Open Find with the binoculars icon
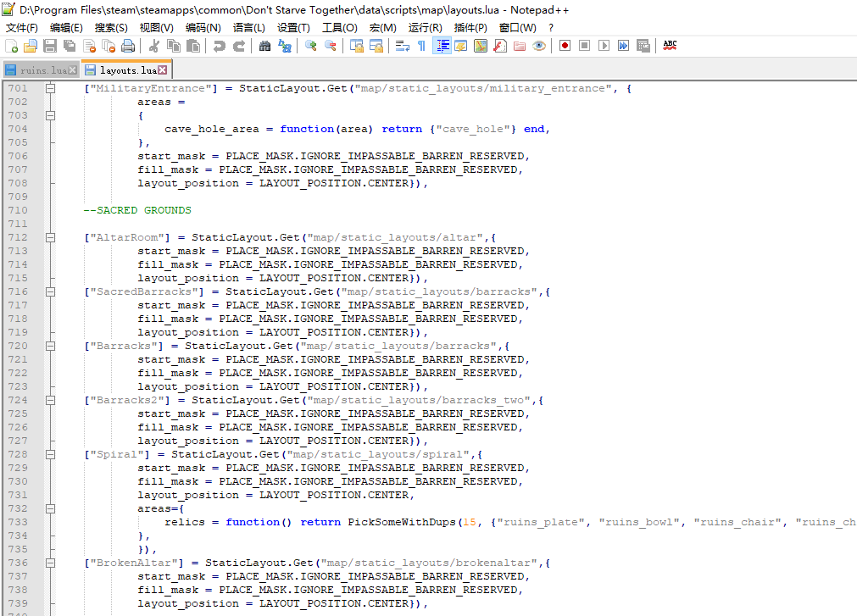The image size is (857, 616). pyautogui.click(x=264, y=46)
